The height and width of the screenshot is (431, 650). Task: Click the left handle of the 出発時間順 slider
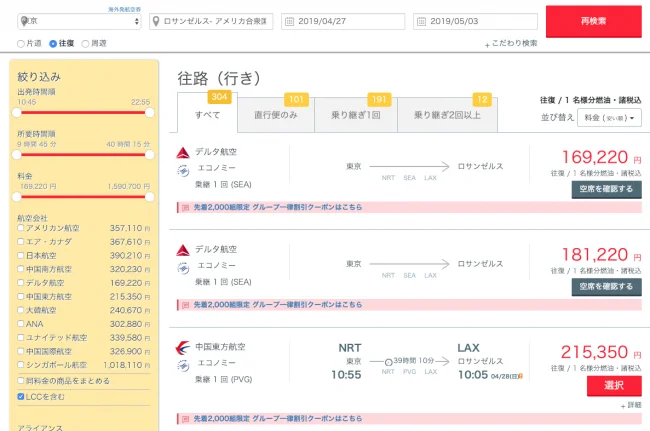pos(17,112)
